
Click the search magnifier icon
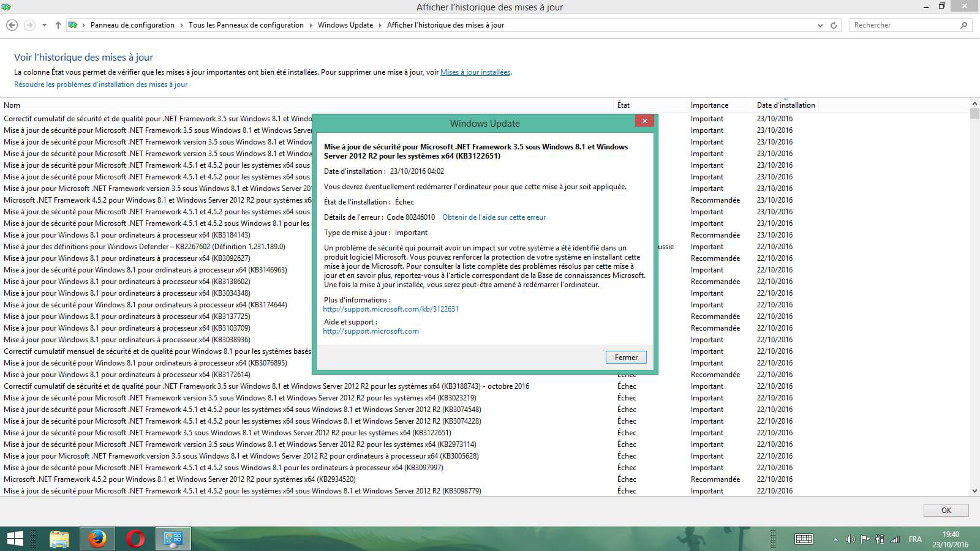964,25
